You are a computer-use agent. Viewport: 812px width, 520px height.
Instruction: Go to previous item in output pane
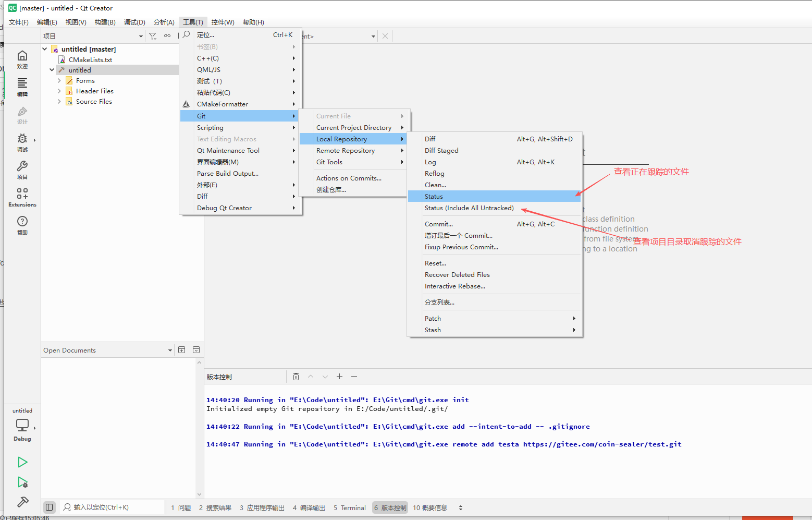tap(311, 377)
